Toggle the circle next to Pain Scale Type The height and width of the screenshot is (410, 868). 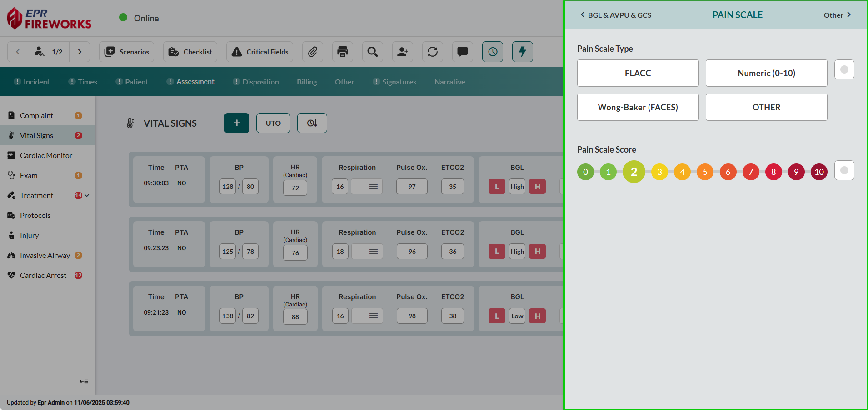tap(844, 69)
